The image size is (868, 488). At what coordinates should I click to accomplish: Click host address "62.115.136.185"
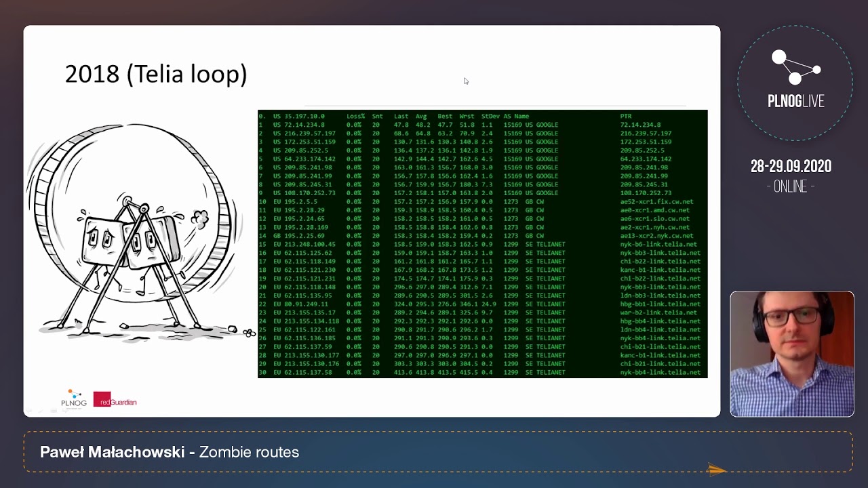pyautogui.click(x=310, y=338)
